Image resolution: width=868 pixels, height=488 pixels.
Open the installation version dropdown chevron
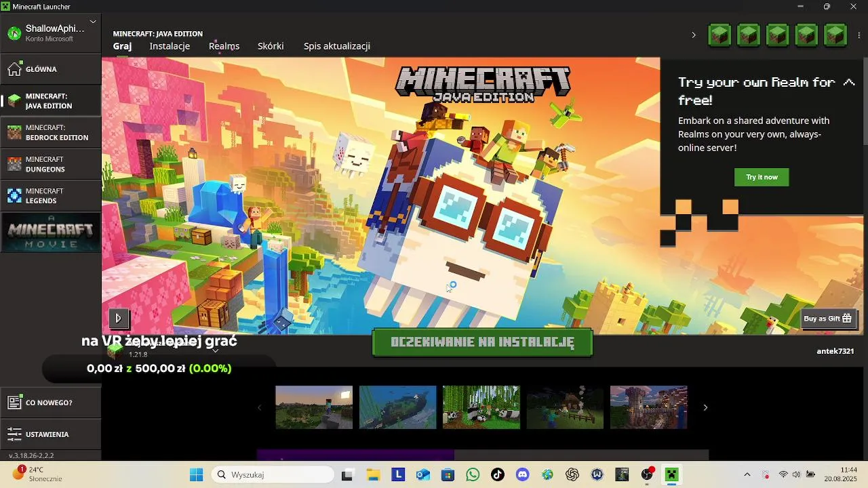click(x=216, y=350)
